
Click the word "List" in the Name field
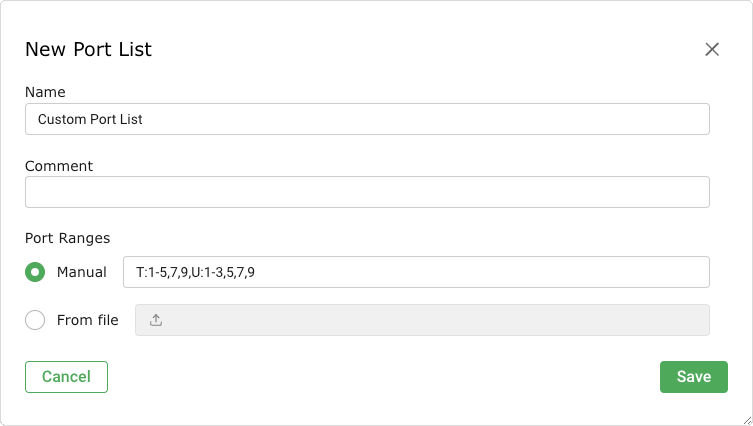click(131, 119)
